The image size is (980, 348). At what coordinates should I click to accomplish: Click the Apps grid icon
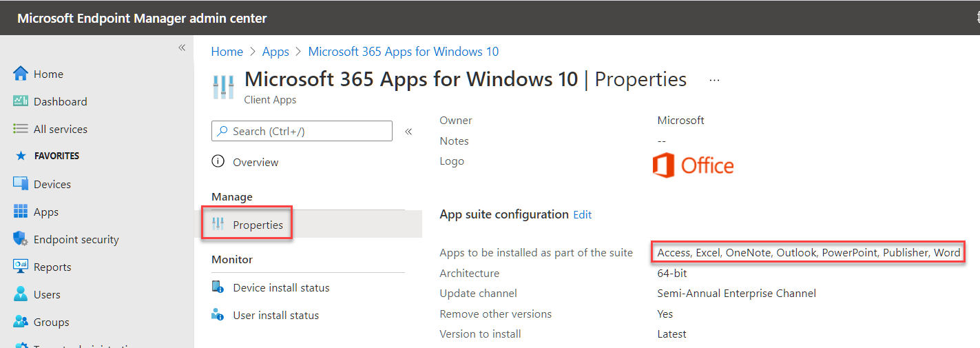point(21,212)
